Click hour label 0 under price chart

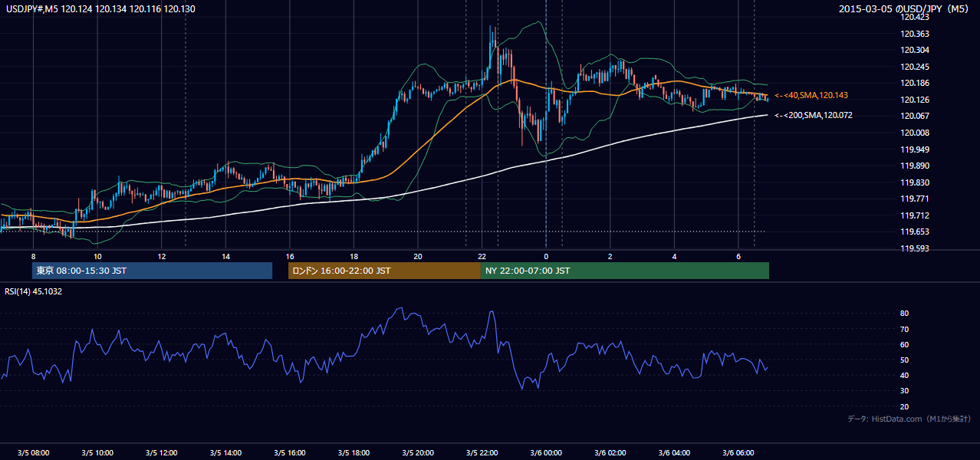pos(546,256)
